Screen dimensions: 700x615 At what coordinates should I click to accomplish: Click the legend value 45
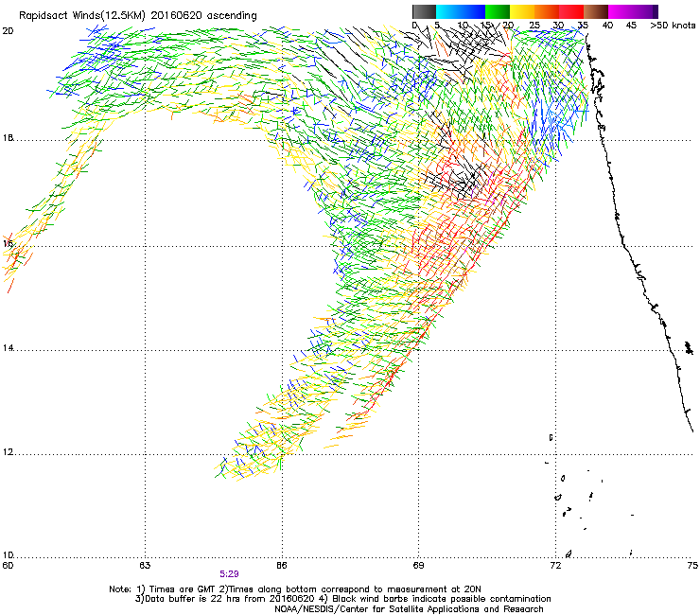coord(631,26)
